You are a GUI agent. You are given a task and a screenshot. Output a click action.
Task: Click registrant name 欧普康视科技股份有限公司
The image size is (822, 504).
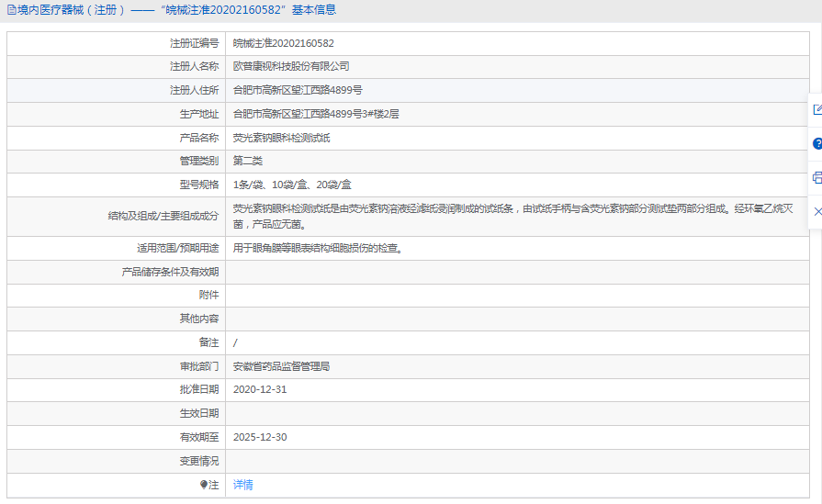click(291, 67)
